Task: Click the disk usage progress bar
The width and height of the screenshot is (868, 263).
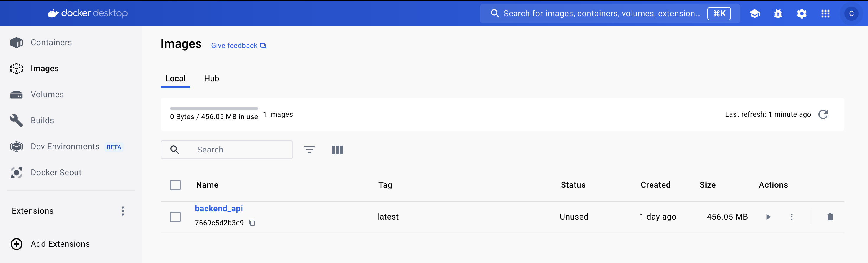Action: click(x=214, y=108)
